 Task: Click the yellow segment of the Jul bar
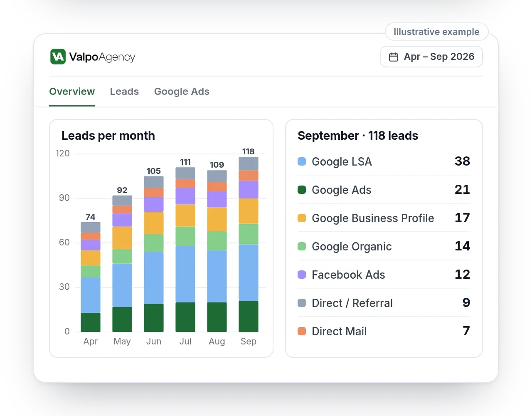tap(185, 215)
